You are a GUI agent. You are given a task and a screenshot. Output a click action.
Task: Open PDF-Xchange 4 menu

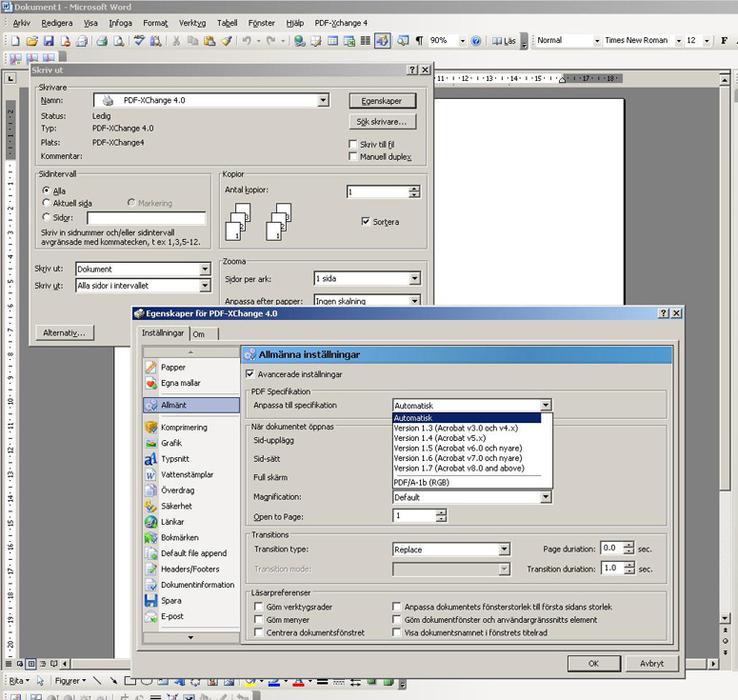pos(341,23)
